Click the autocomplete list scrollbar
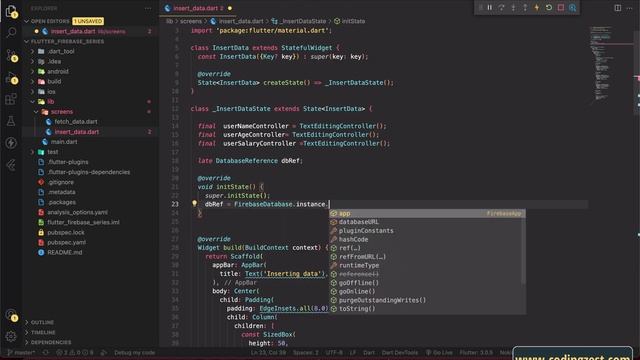 (x=523, y=250)
